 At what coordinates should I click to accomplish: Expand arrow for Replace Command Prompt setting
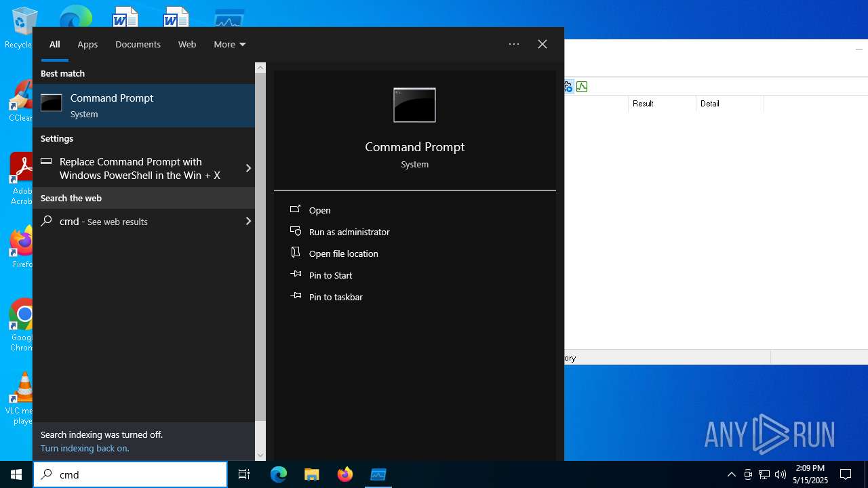tap(248, 168)
